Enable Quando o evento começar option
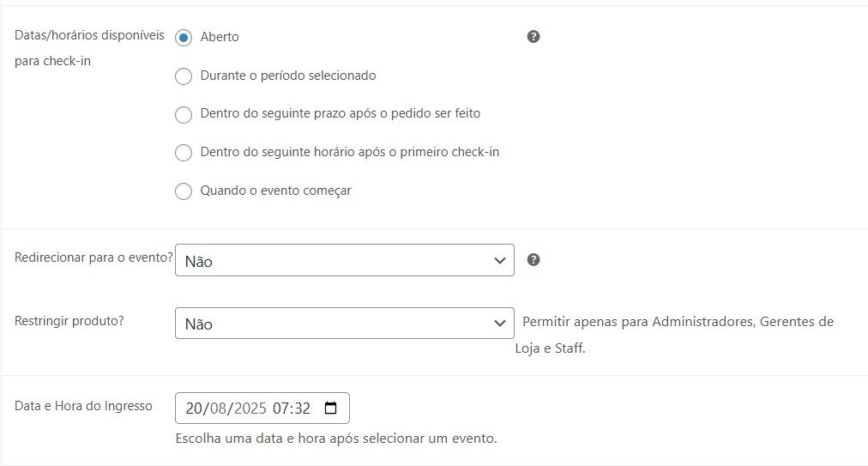The height and width of the screenshot is (466, 868). pyautogui.click(x=184, y=191)
